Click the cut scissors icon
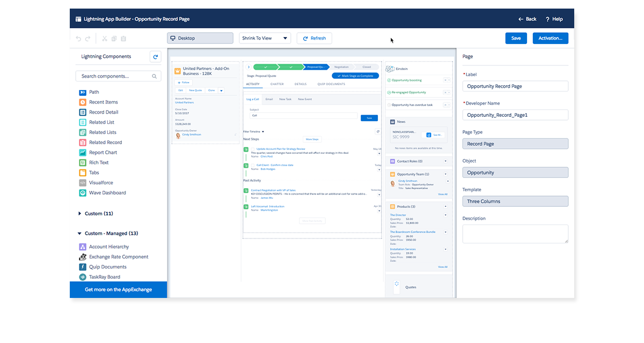The image size is (644, 343). tap(105, 39)
